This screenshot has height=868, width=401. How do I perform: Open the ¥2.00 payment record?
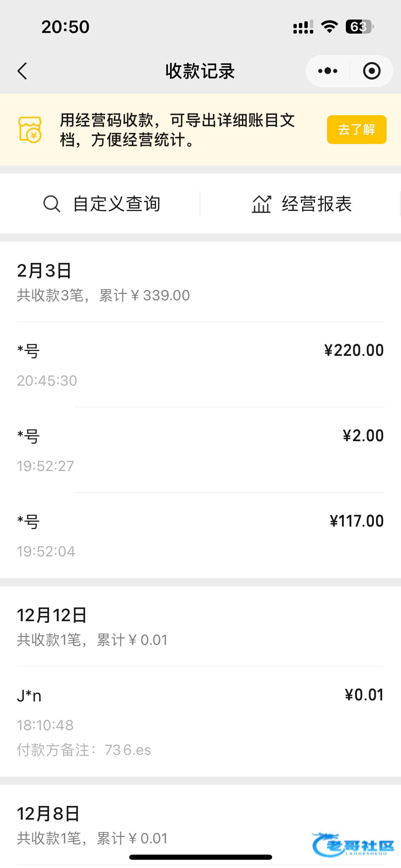point(200,450)
